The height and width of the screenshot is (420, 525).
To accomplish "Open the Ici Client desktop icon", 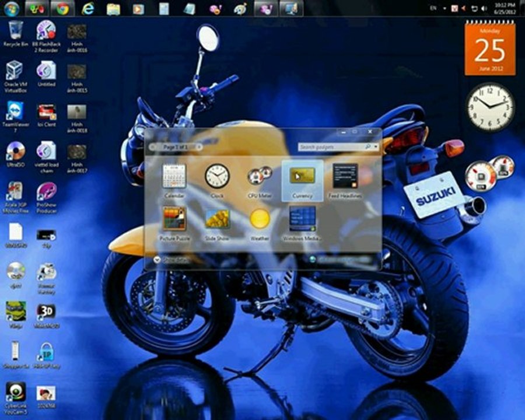I will 46,116.
